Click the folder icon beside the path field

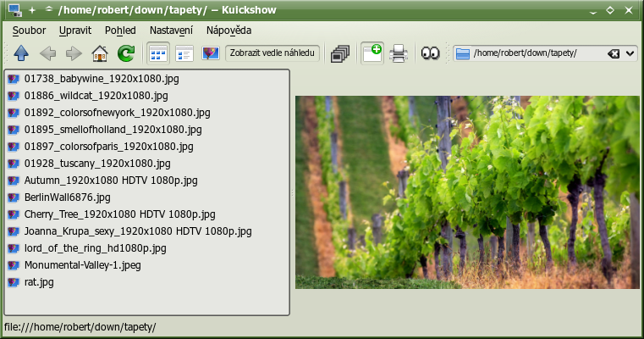[463, 53]
